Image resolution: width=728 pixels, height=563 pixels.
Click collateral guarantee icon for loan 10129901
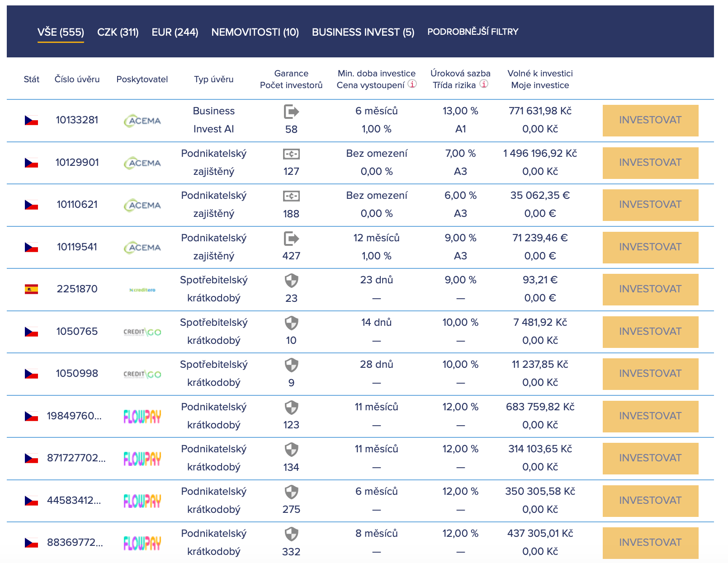[291, 154]
